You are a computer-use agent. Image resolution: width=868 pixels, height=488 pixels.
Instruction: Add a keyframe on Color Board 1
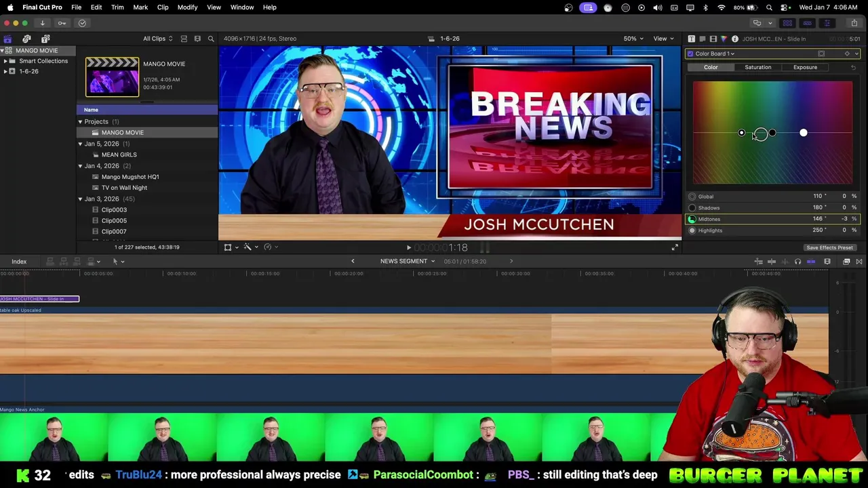coord(847,54)
